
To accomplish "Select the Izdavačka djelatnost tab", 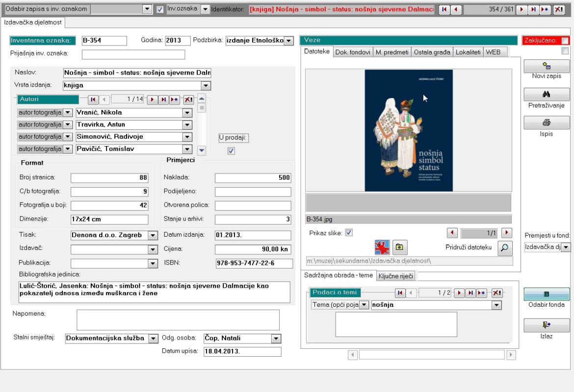I will pos(33,23).
